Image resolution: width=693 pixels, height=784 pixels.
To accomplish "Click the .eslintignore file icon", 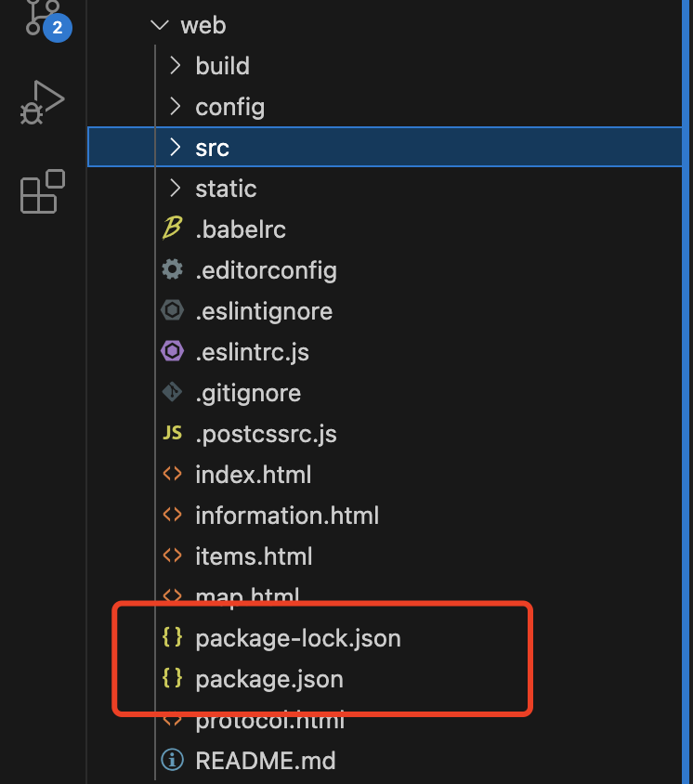I will coord(172,311).
